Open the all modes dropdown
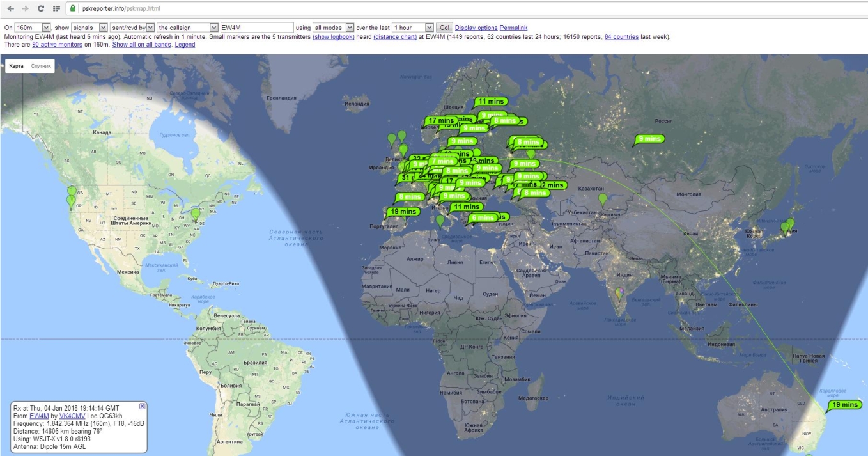 333,28
